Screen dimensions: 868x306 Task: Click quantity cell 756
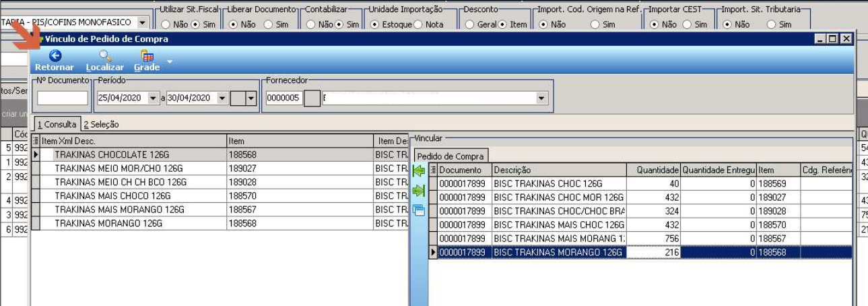pos(653,239)
